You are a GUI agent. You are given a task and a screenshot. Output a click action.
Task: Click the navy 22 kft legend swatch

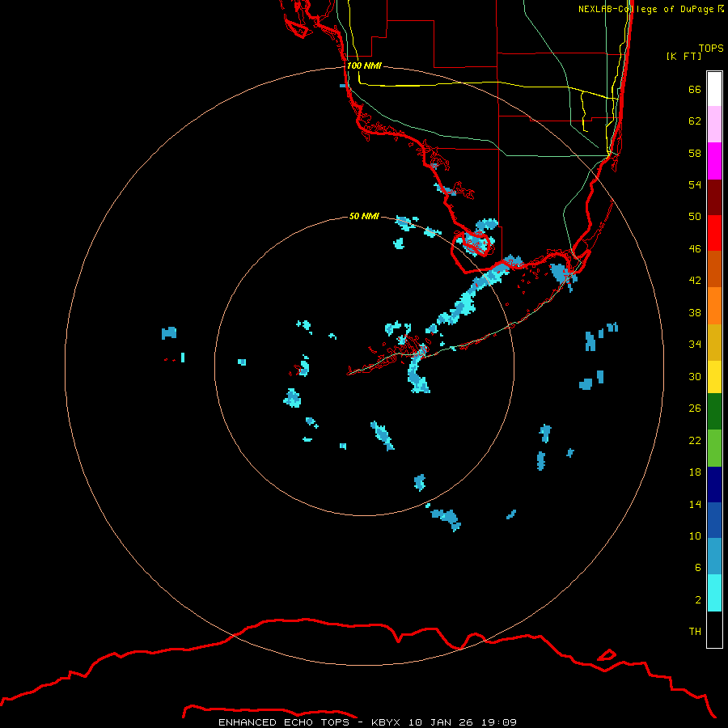pos(714,485)
